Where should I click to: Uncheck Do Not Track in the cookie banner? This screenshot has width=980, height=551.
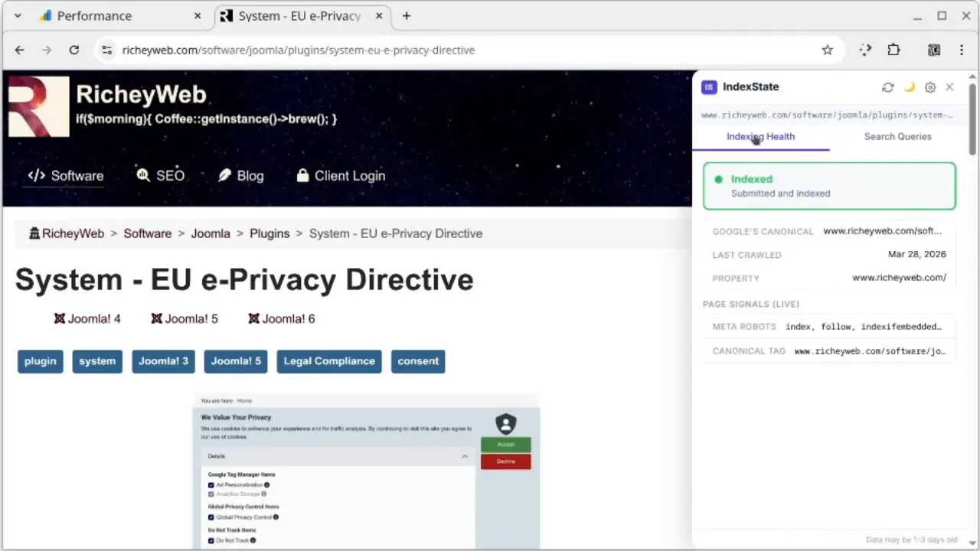click(211, 540)
